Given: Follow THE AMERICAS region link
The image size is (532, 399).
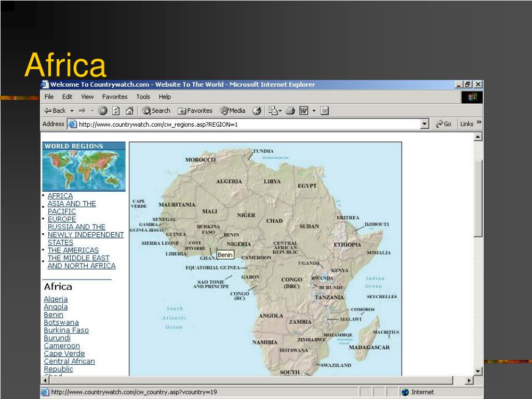Looking at the screenshot, I should click(x=73, y=250).
